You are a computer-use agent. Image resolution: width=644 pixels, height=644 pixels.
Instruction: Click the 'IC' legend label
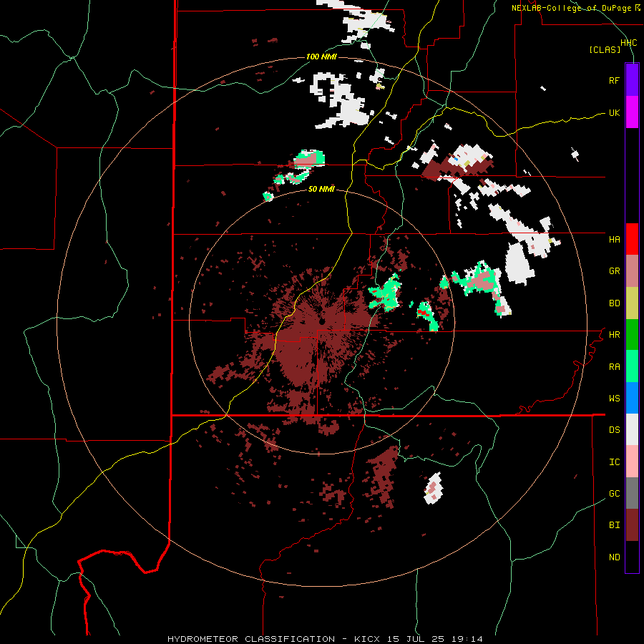tap(614, 462)
